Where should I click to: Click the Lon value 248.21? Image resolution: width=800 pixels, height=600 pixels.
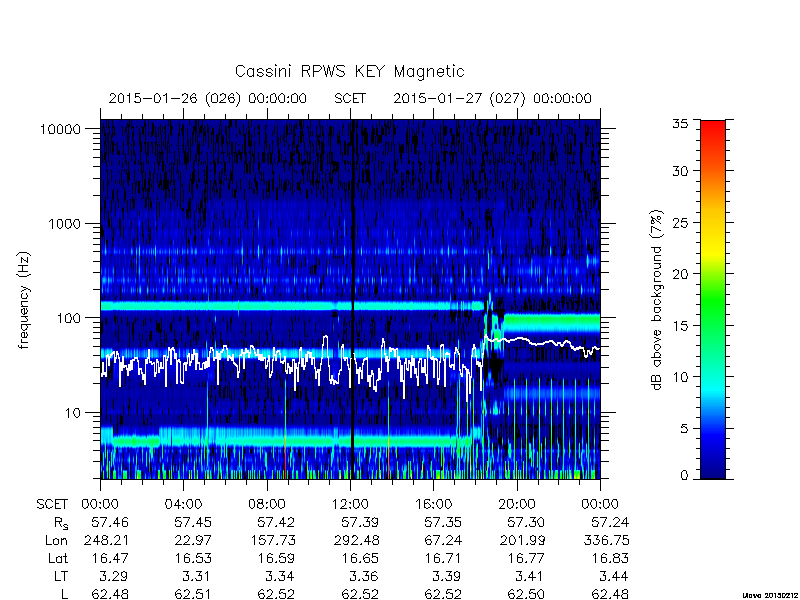(106, 540)
